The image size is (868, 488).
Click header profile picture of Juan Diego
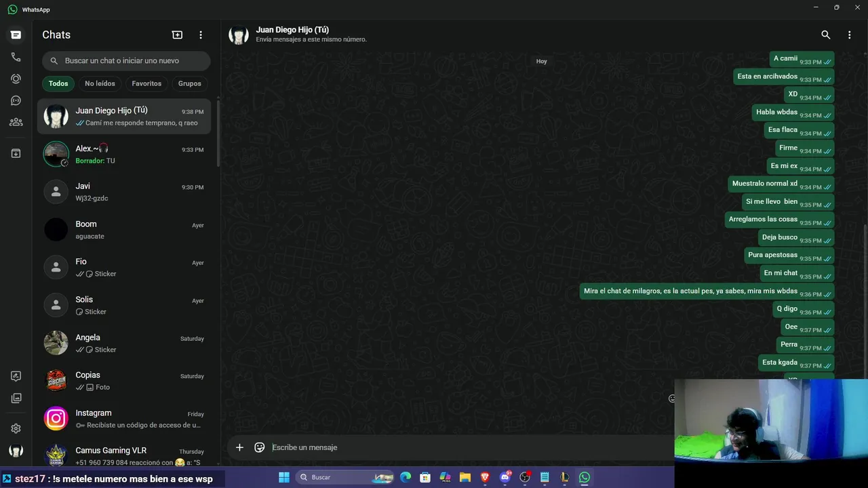click(239, 35)
